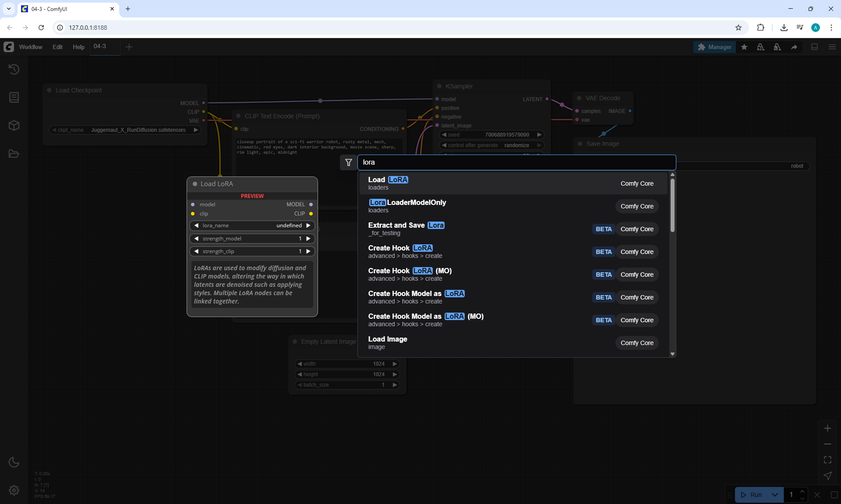
Task: Open the Edit menu
Action: (x=57, y=47)
